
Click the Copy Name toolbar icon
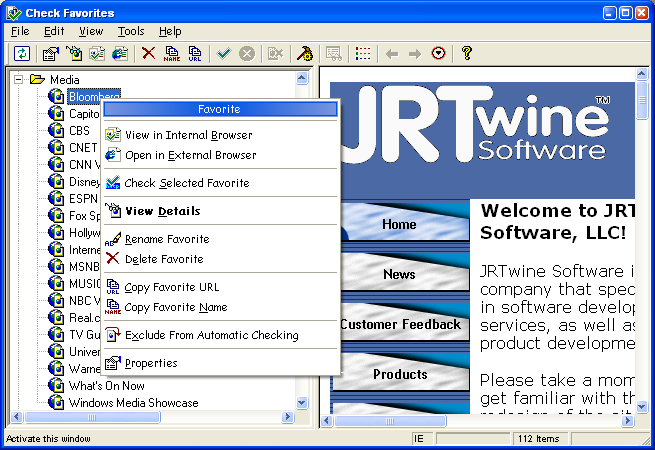pyautogui.click(x=172, y=53)
